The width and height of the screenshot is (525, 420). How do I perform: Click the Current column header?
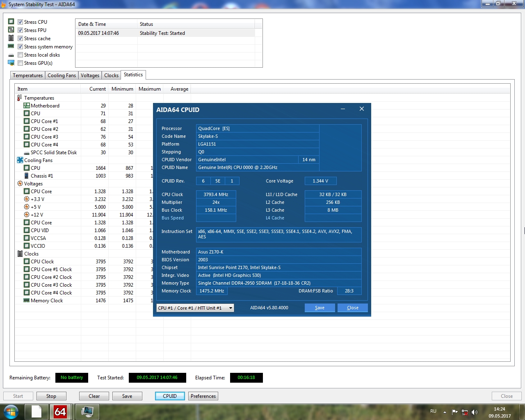pyautogui.click(x=95, y=89)
